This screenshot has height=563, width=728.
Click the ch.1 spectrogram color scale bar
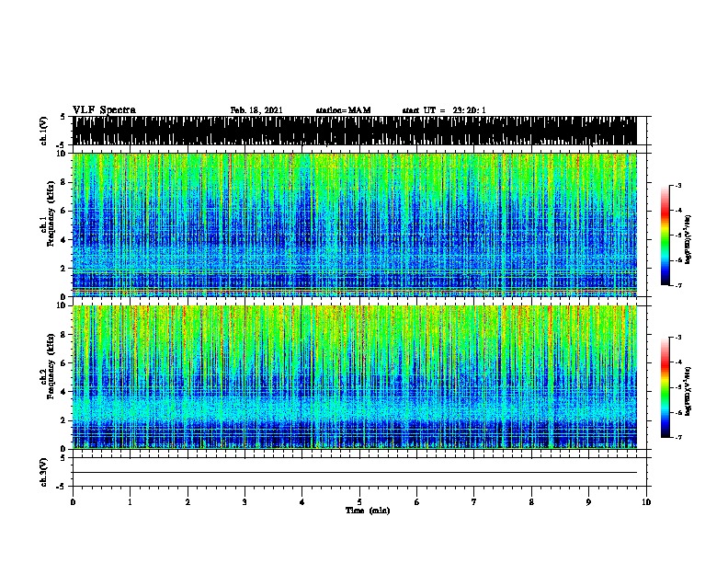tap(665, 236)
